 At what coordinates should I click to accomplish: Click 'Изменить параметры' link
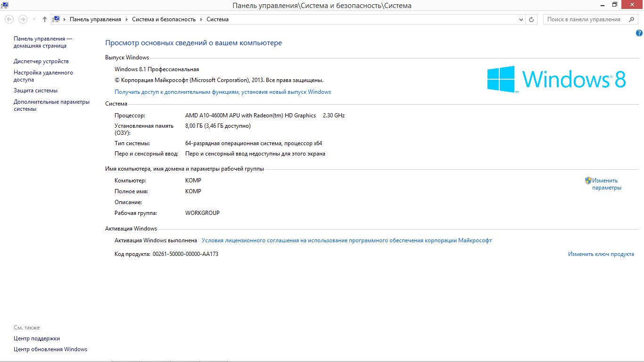(x=607, y=184)
